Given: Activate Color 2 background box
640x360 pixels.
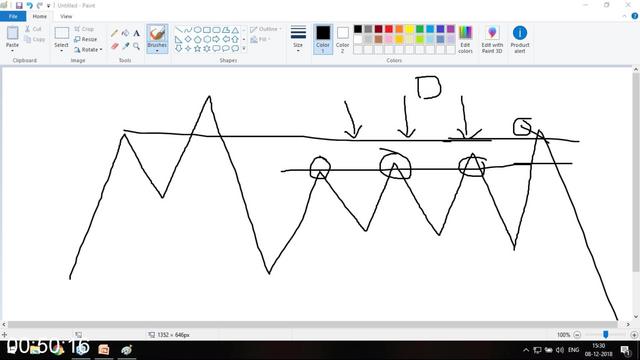Looking at the screenshot, I should click(342, 39).
